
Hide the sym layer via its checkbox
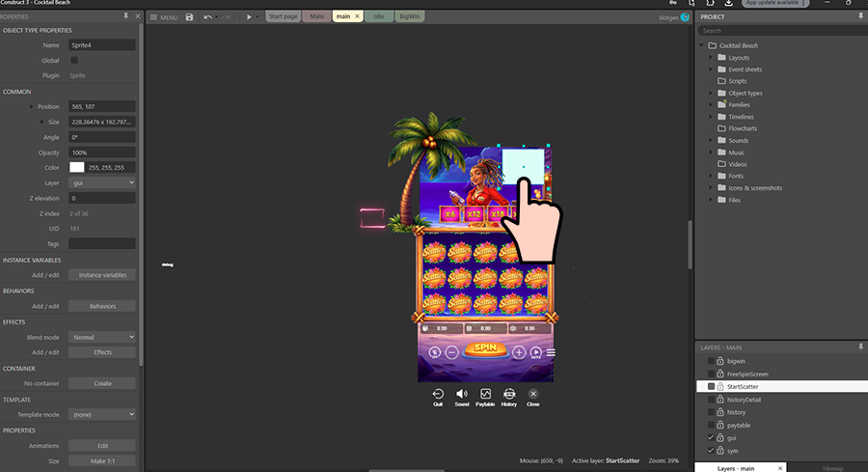point(711,451)
